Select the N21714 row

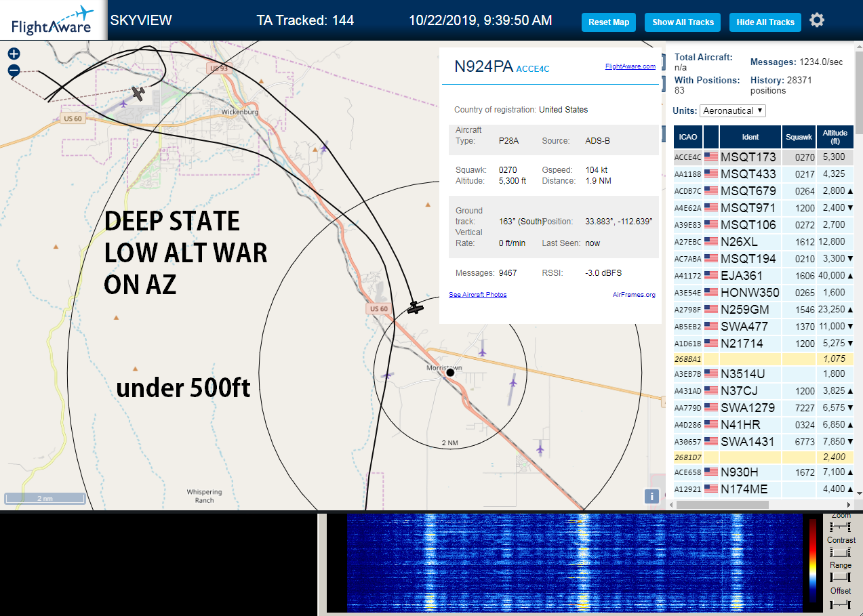click(x=764, y=344)
